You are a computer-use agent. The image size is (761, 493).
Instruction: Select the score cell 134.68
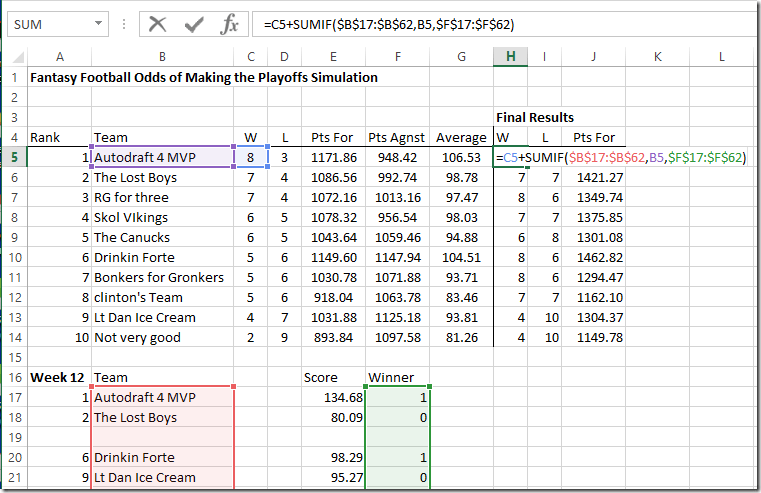(334, 397)
